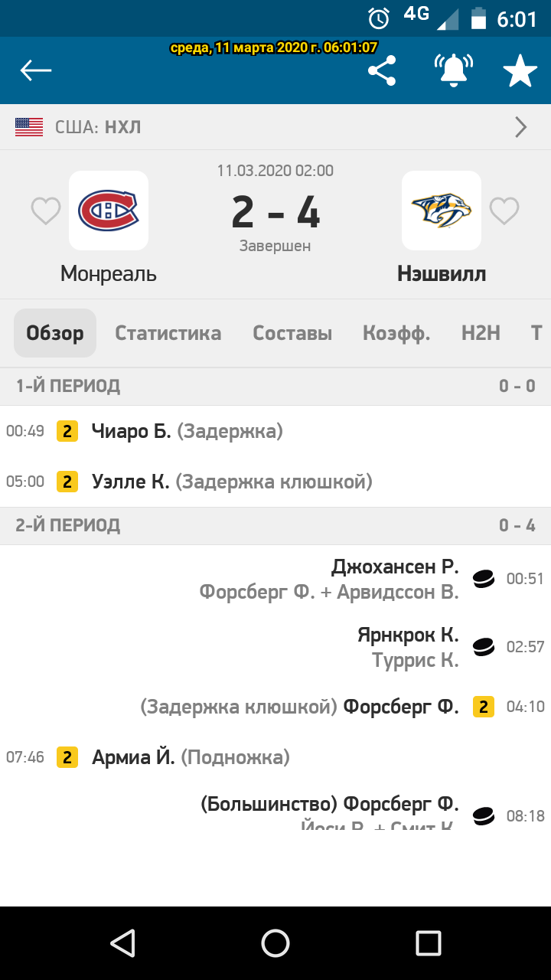Favorite Монреаль with heart icon
The image size is (551, 980).
[46, 211]
